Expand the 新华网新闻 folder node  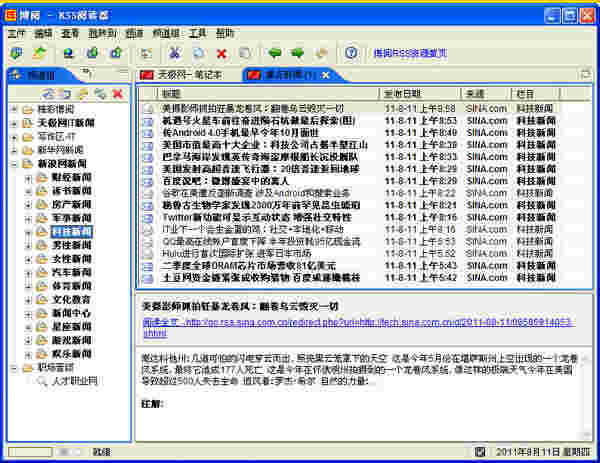click(14, 150)
